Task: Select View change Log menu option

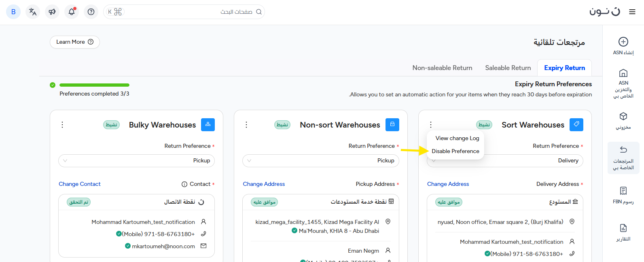Action: [x=457, y=138]
